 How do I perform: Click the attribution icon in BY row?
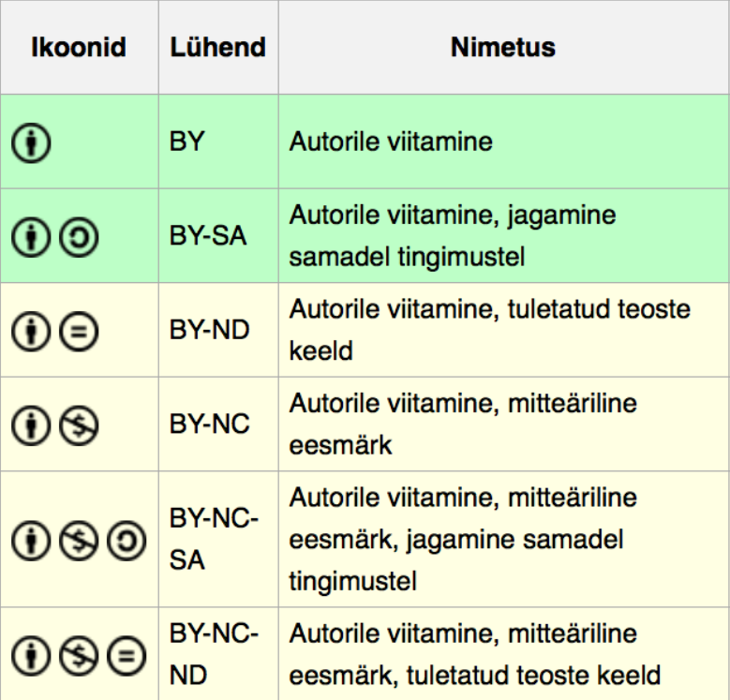31,142
